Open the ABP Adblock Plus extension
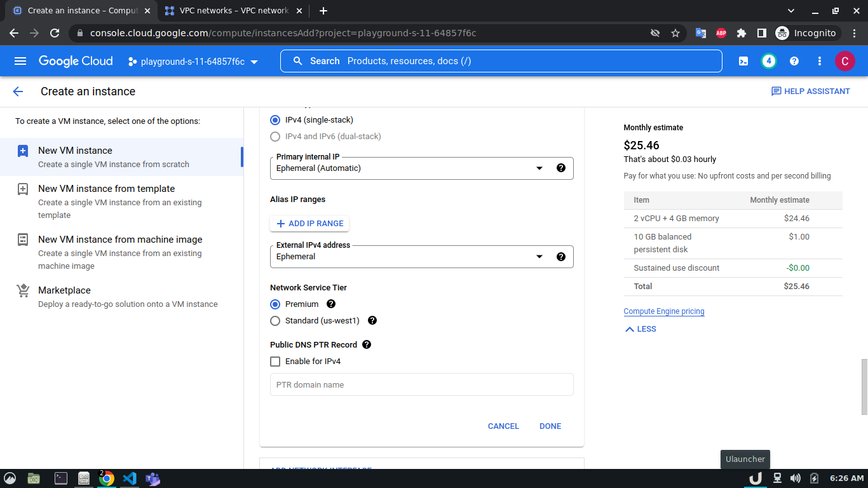 (x=721, y=33)
